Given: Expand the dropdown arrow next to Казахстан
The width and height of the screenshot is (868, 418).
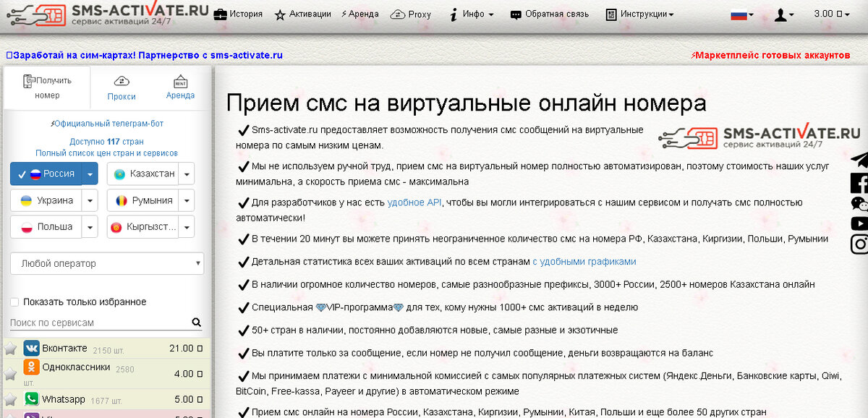Looking at the screenshot, I should 186,174.
